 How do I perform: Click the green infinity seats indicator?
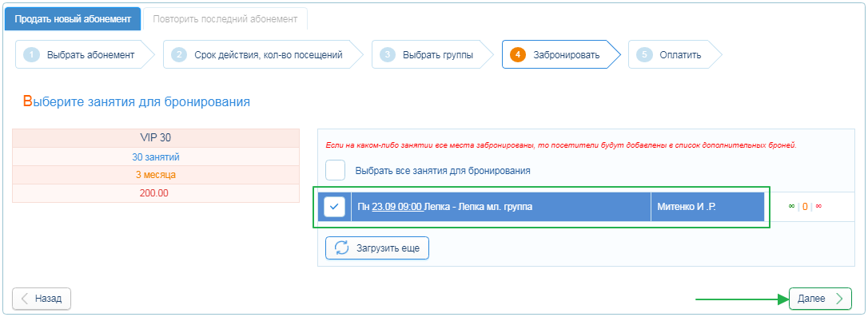click(791, 207)
